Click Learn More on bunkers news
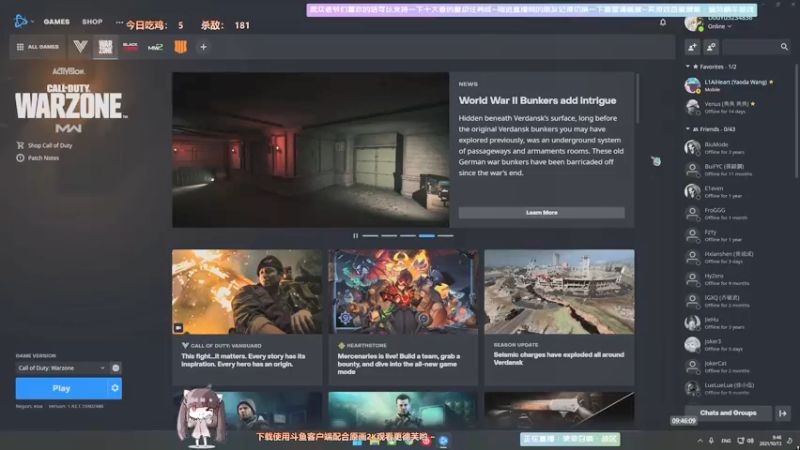The image size is (800, 450). (541, 213)
